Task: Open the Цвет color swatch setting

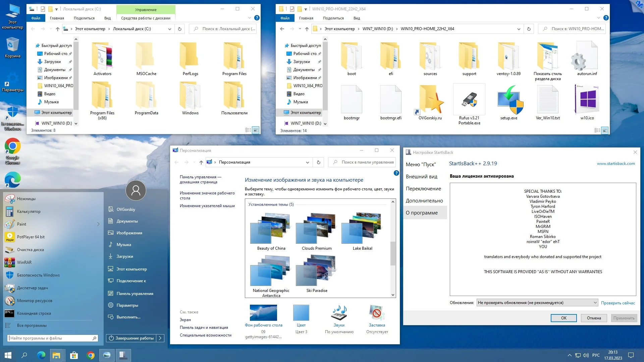Action: [x=301, y=313]
